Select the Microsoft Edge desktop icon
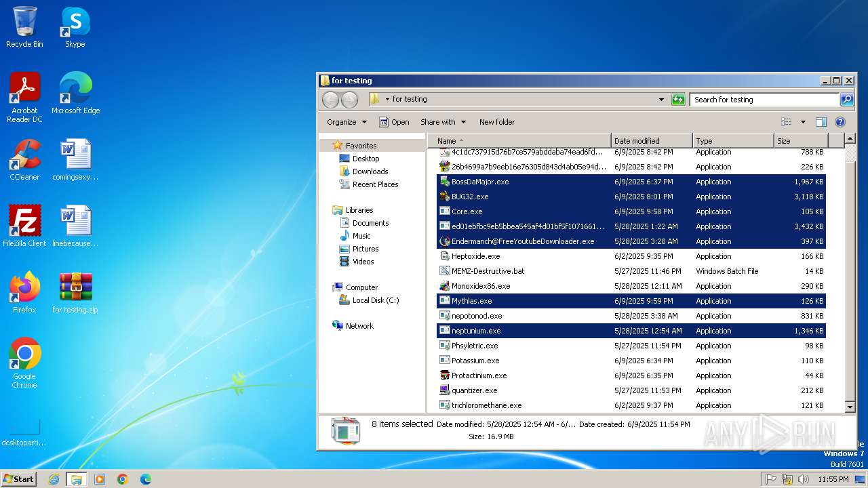 pos(75,93)
